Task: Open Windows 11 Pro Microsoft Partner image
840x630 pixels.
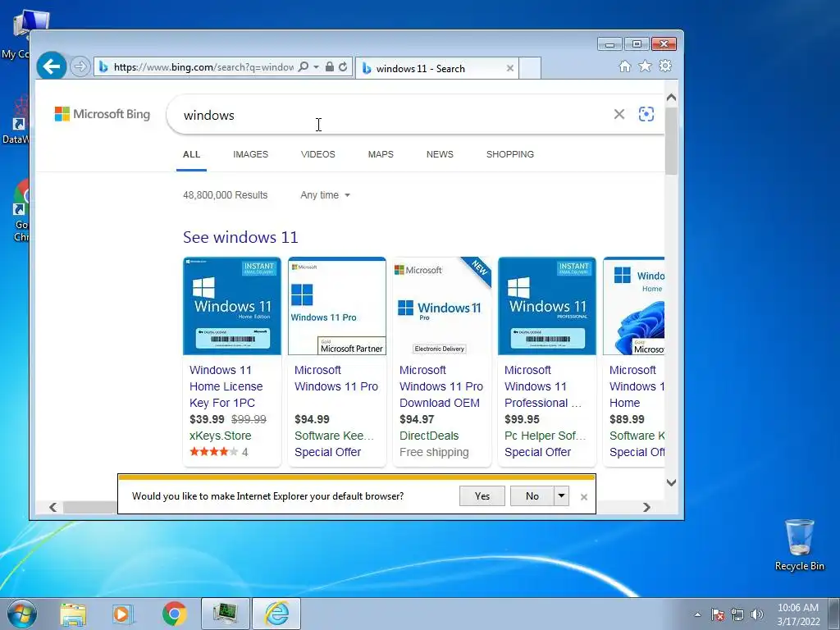Action: pos(337,306)
